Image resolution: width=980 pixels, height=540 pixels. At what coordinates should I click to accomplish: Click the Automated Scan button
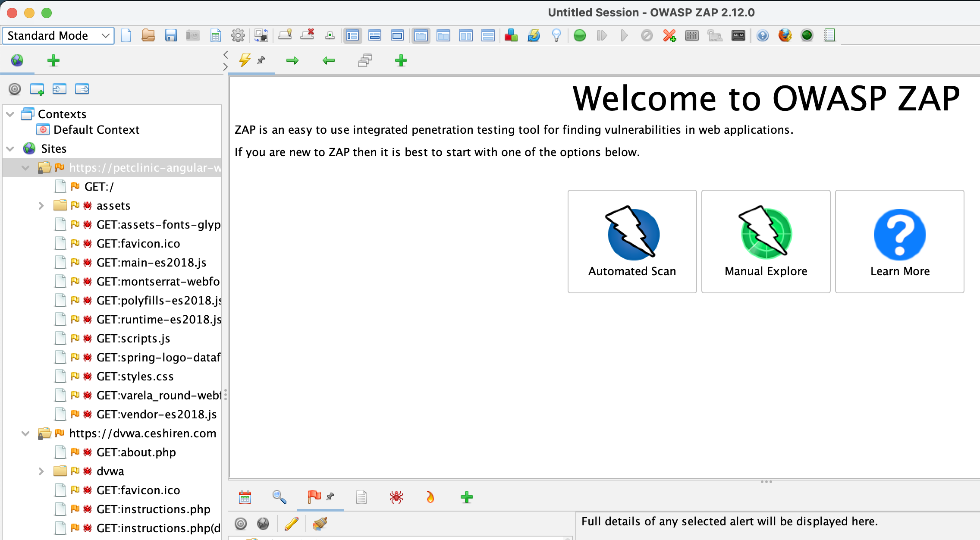[632, 242]
